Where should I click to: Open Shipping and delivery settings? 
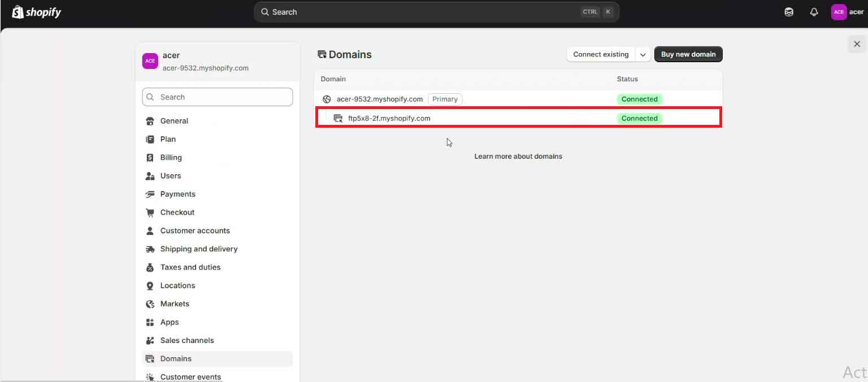pos(218,249)
